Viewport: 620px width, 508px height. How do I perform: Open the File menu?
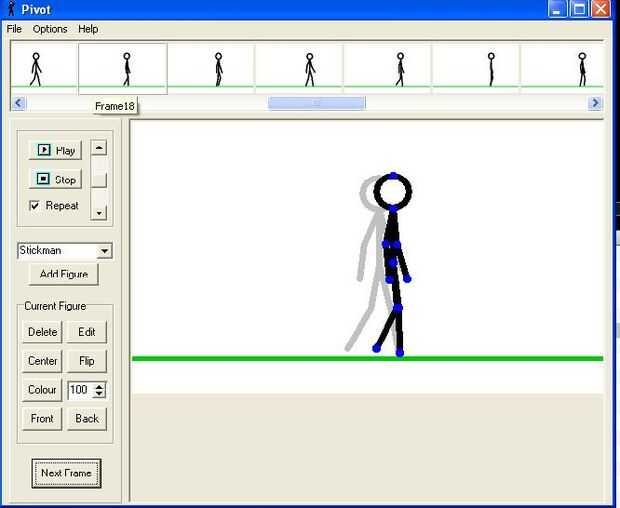click(x=14, y=29)
